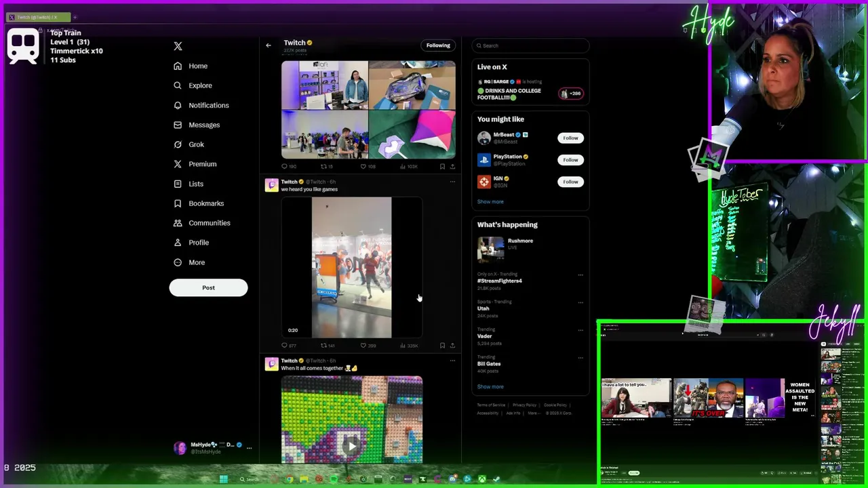Play the LEGO mosaic video
This screenshot has height=488, width=868.
pyautogui.click(x=351, y=445)
